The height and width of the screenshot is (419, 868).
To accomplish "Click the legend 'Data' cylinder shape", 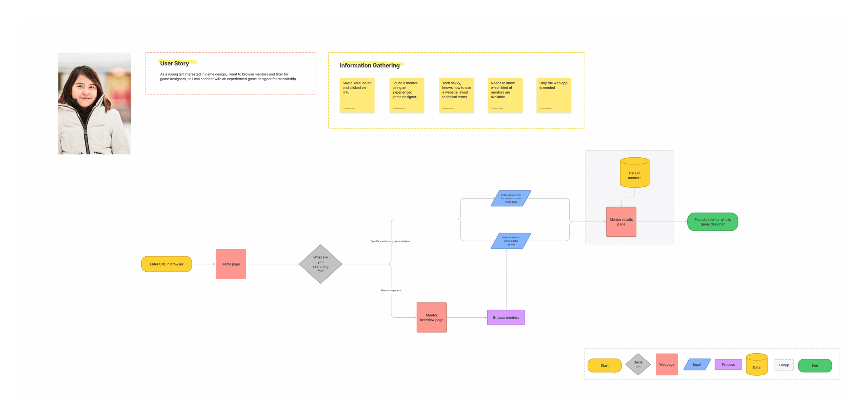I will click(x=756, y=365).
